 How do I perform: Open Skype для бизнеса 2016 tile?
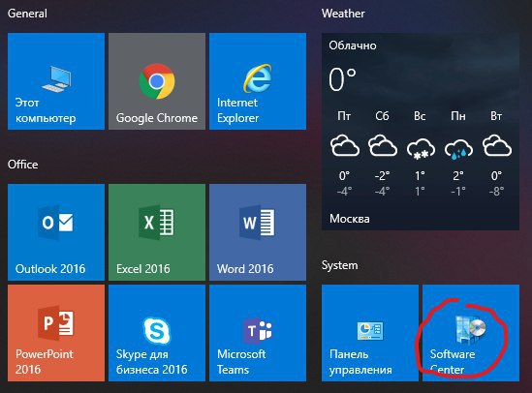157,333
